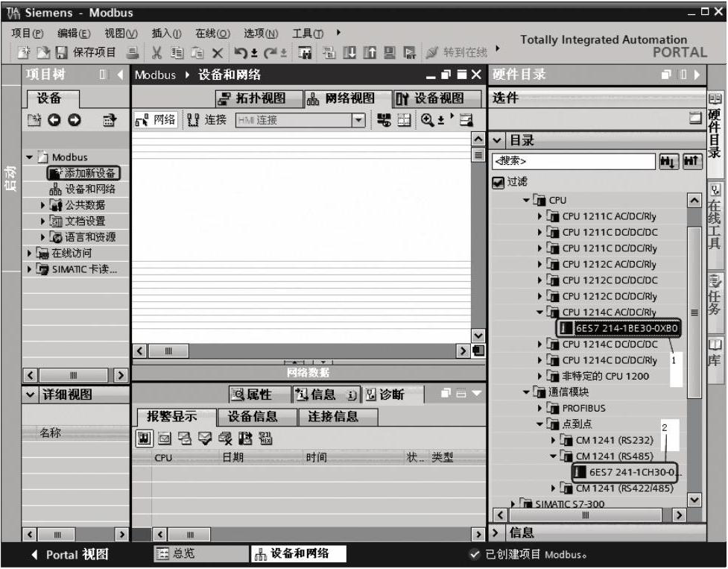Expand CM 1241 (RS422/485) node

[x=553, y=488]
